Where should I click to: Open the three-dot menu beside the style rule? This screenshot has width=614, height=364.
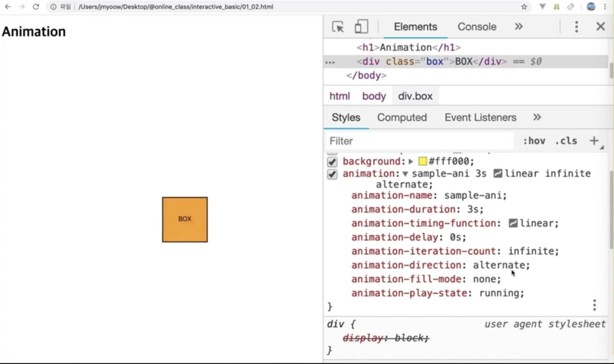pos(594,305)
